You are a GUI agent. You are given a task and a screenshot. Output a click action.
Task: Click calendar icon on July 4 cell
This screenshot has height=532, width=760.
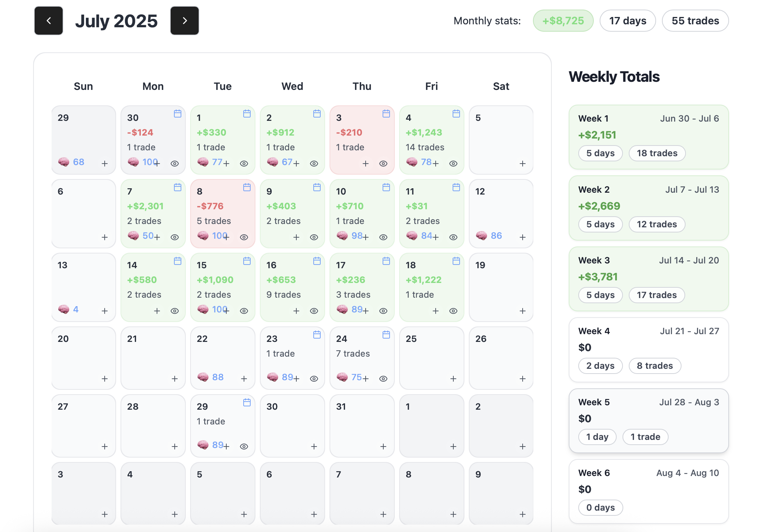[456, 114]
